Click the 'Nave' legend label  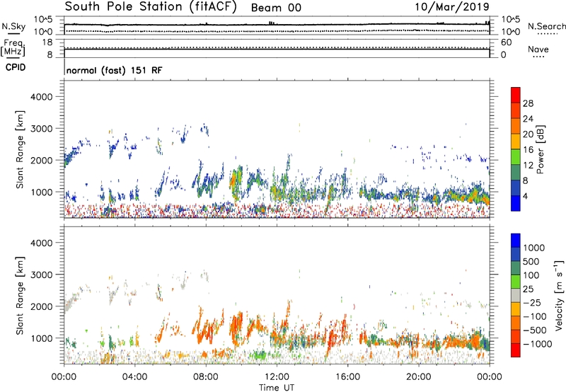[538, 50]
